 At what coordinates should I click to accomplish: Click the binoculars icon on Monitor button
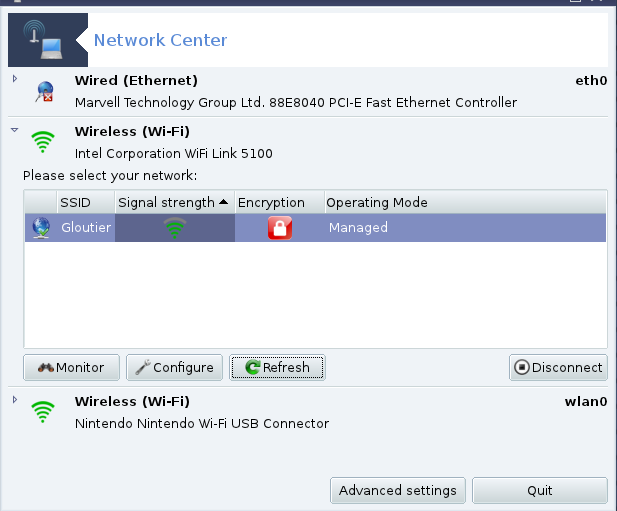tap(46, 367)
